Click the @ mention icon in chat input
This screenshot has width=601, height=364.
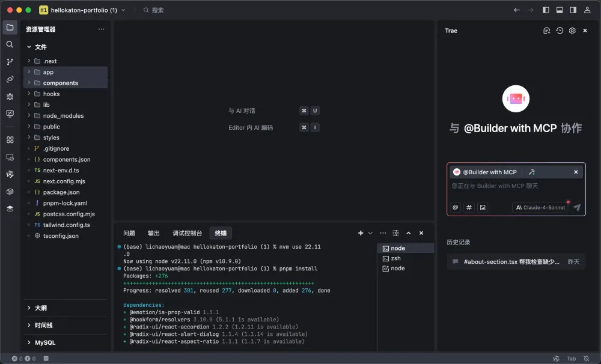(456, 207)
